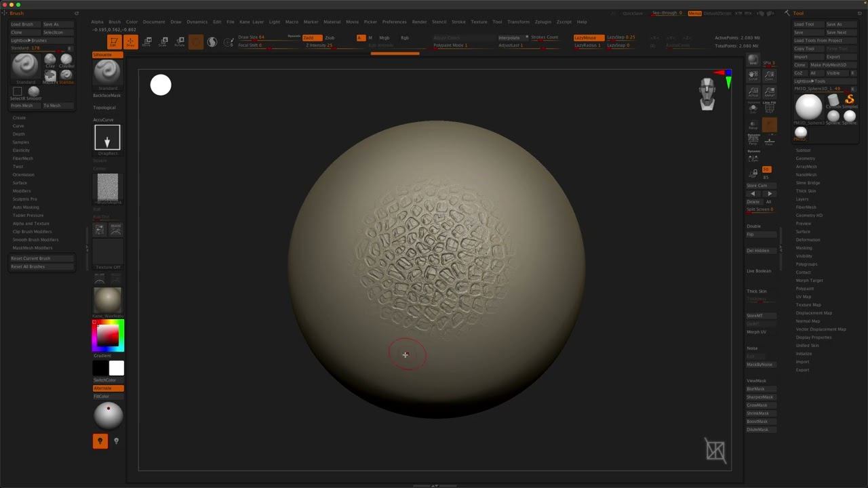
Task: Expand the Alpha and Texture section
Action: pos(31,224)
